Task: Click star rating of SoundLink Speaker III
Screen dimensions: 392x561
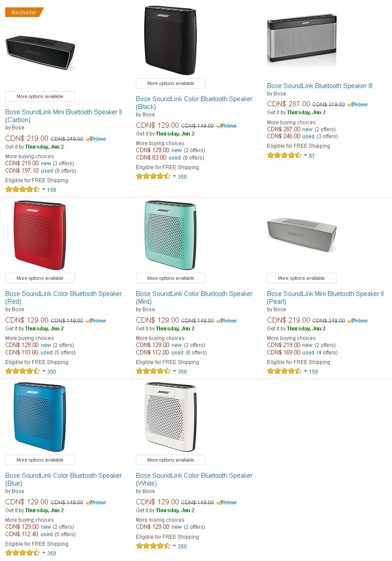Action: [x=284, y=155]
